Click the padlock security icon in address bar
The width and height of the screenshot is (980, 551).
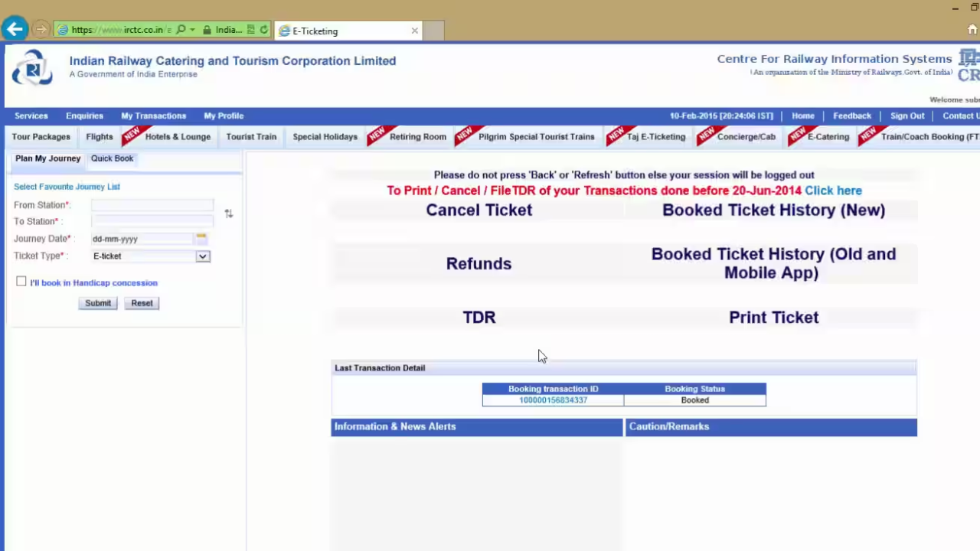[x=207, y=30]
